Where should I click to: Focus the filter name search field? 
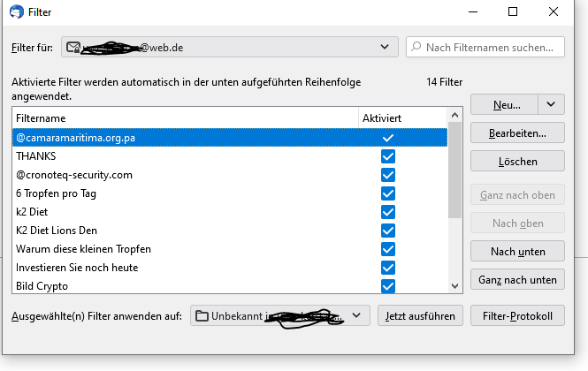(492, 47)
